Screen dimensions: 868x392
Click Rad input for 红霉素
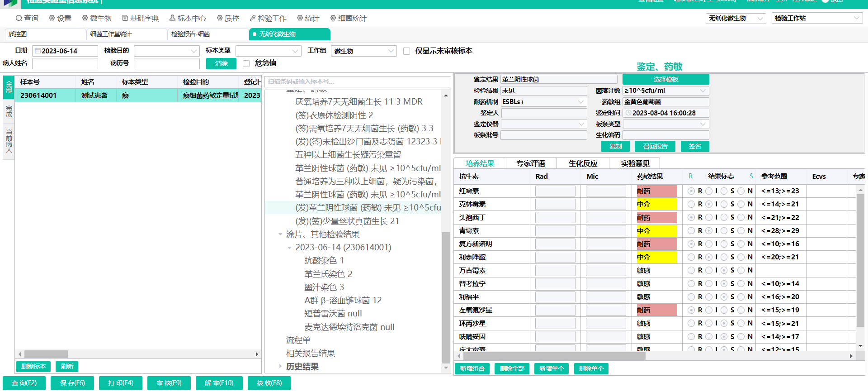pyautogui.click(x=555, y=191)
